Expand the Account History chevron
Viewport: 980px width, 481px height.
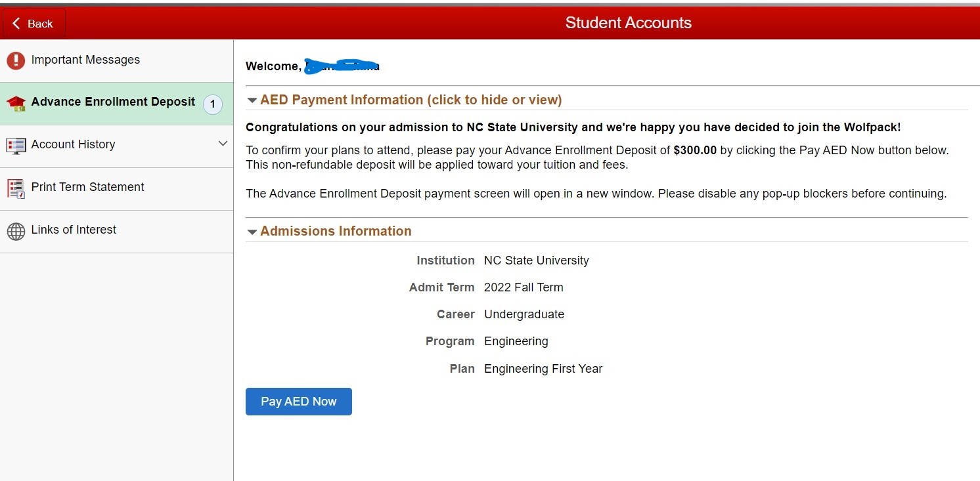pos(223,144)
